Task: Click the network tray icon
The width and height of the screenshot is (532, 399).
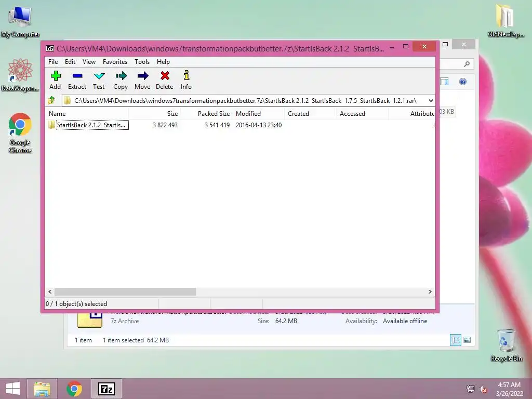Action: coord(471,389)
